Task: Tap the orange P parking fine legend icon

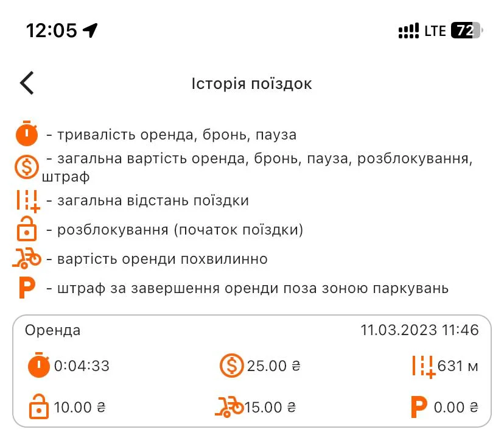Action: coord(27,288)
